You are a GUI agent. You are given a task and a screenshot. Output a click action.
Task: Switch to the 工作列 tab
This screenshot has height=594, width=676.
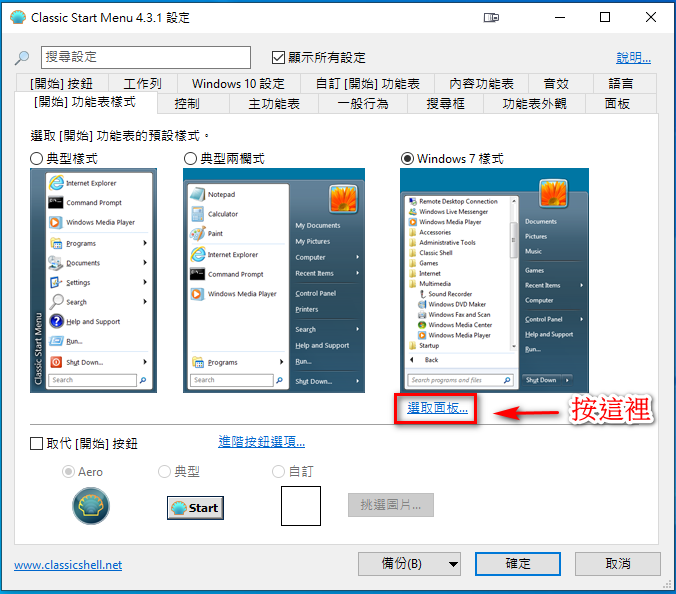(x=143, y=84)
